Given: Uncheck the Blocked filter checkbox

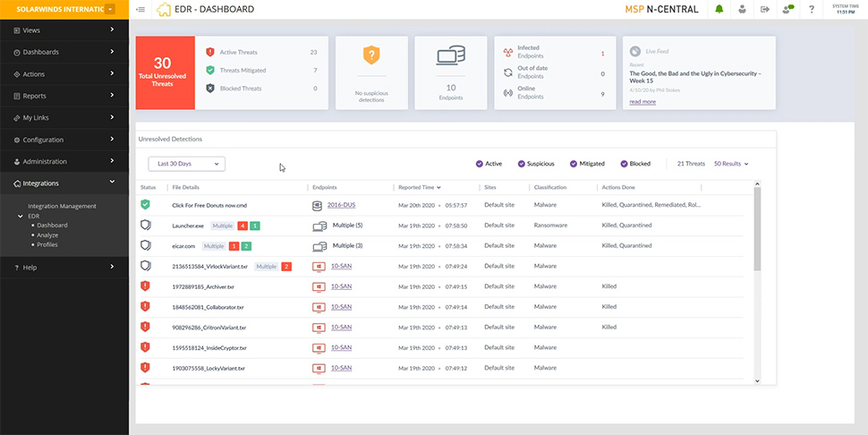Looking at the screenshot, I should pos(625,164).
